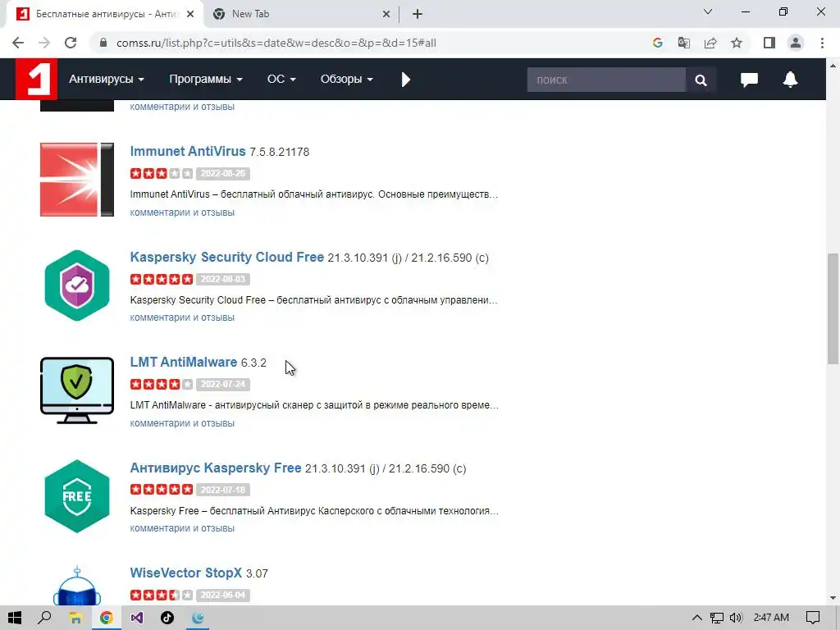Bookmark this page with star
840x630 pixels.
pyautogui.click(x=737, y=43)
